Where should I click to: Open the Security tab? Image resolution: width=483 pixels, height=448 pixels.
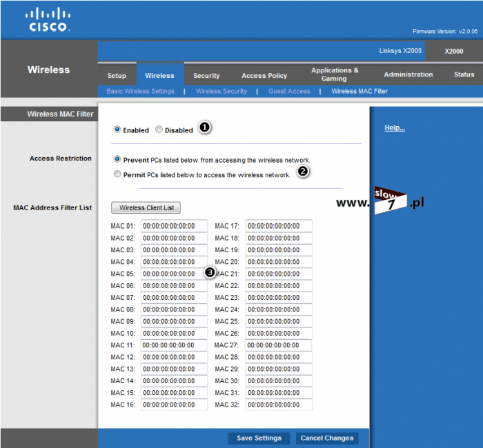pyautogui.click(x=206, y=75)
